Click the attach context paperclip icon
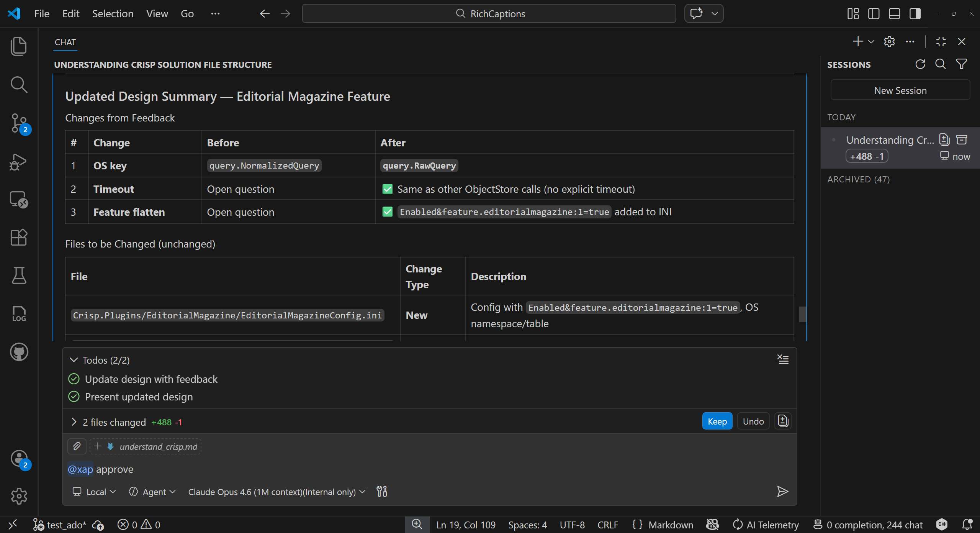 tap(77, 446)
